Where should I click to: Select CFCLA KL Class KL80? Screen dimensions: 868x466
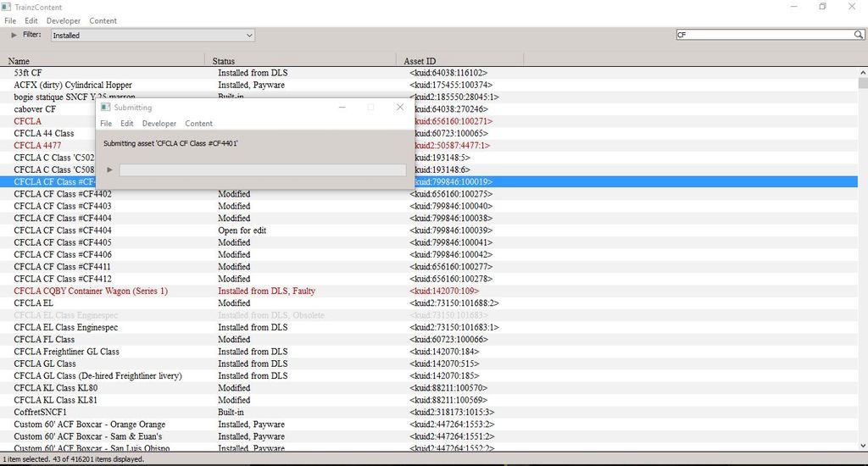click(429, 388)
